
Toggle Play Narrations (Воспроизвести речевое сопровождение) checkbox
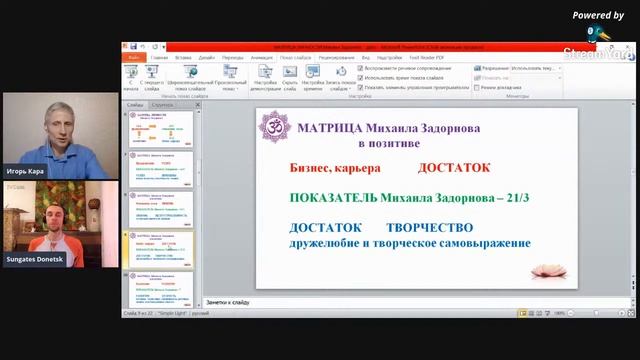pyautogui.click(x=360, y=68)
